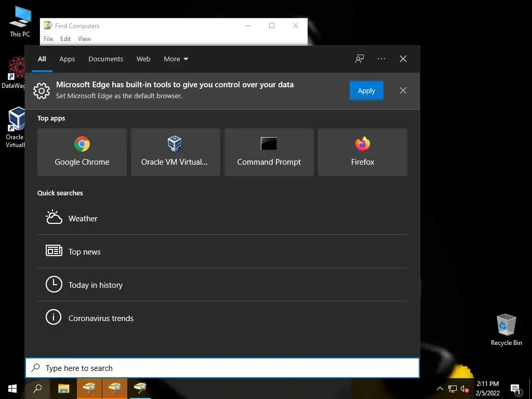Open File Explorer from the taskbar
The image size is (532, 399).
(63, 389)
